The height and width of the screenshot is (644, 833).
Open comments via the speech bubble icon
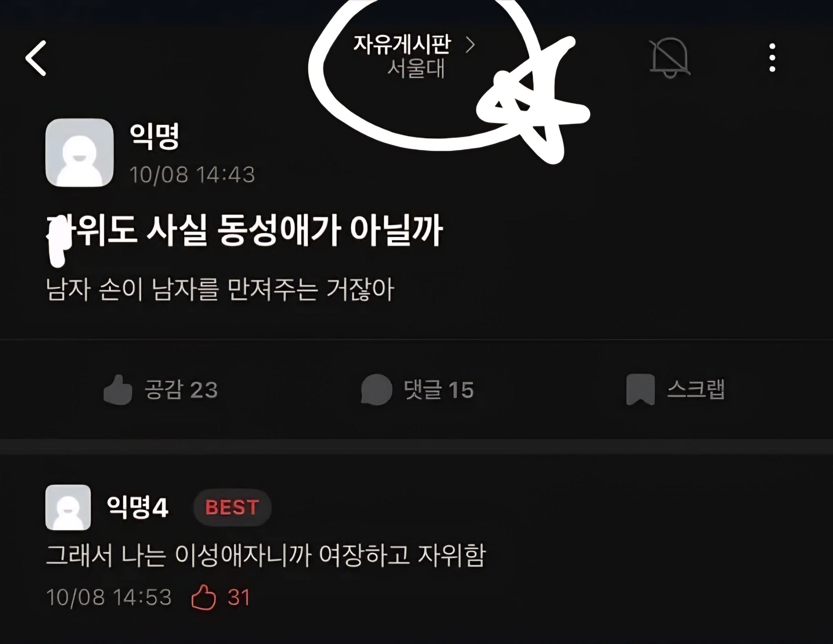coord(377,390)
